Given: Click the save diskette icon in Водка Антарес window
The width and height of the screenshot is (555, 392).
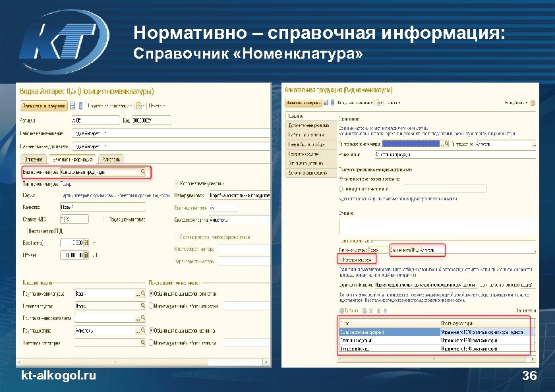Looking at the screenshot, I should coord(73,106).
